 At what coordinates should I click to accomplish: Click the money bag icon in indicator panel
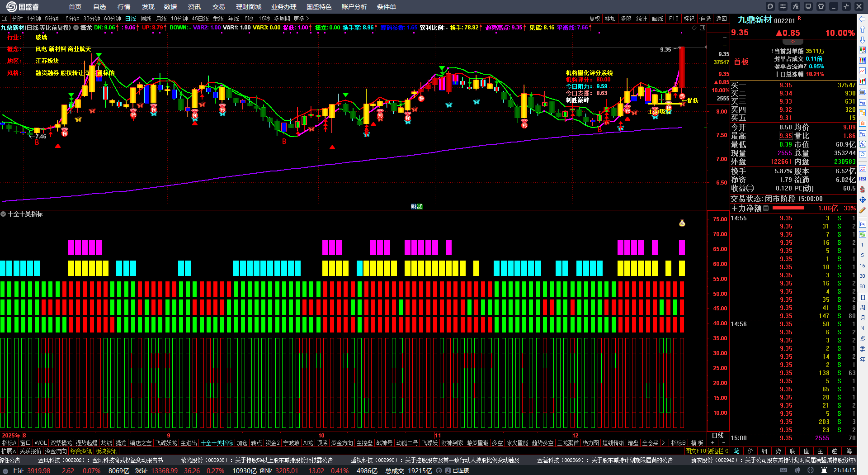pos(682,223)
